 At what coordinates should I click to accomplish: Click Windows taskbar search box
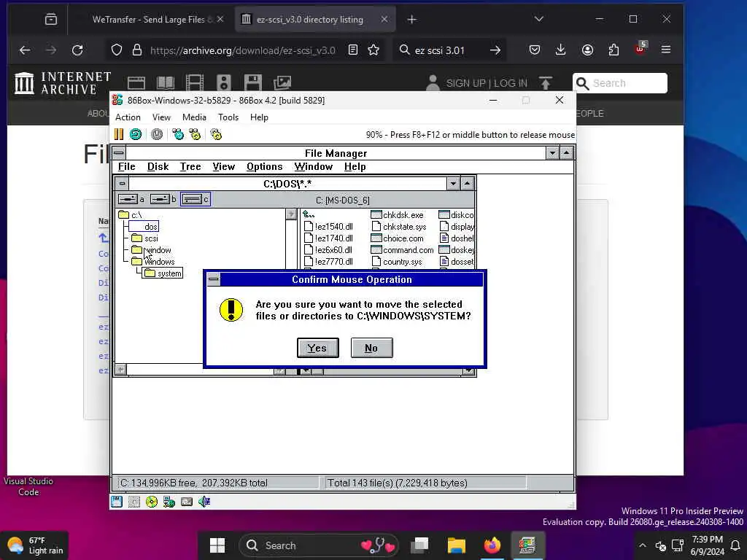click(x=318, y=545)
